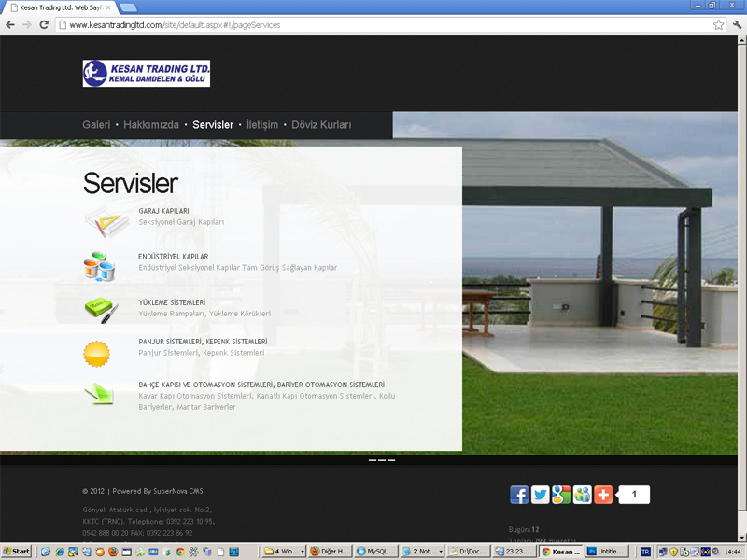
Task: Launch Chrome from the Quick Launch bar
Action: 180,552
